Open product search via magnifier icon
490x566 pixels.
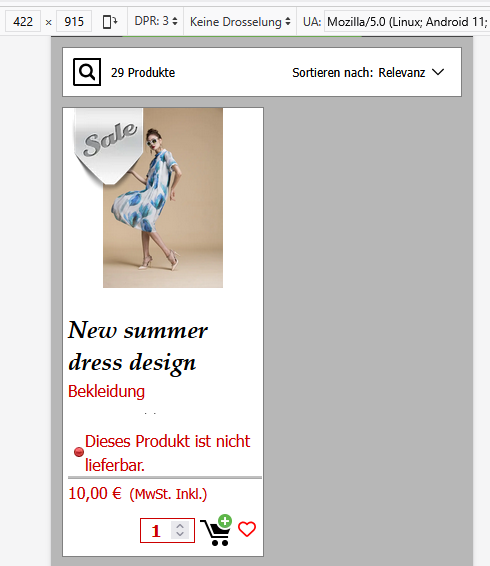87,72
